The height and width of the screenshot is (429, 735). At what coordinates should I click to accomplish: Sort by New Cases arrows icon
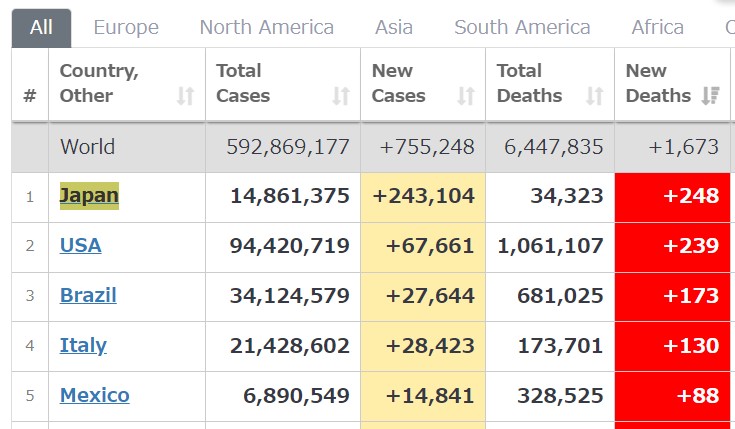tap(466, 96)
